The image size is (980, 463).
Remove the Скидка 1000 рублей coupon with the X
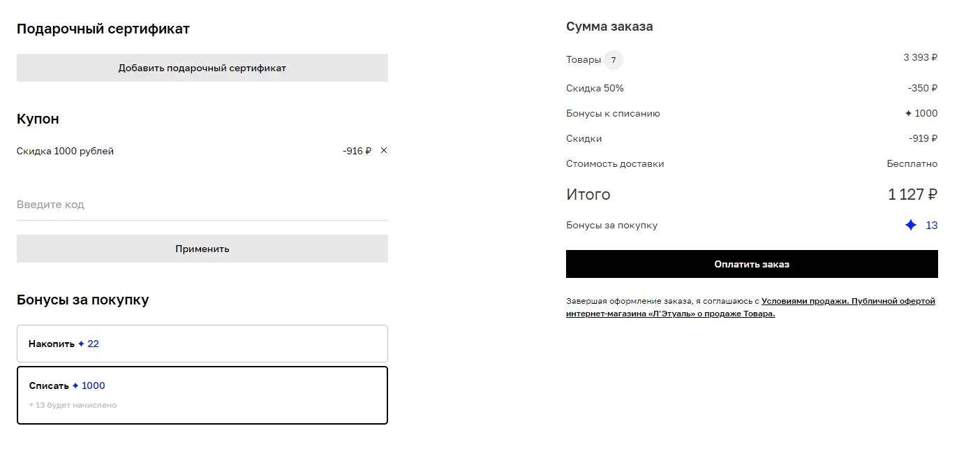tap(384, 150)
